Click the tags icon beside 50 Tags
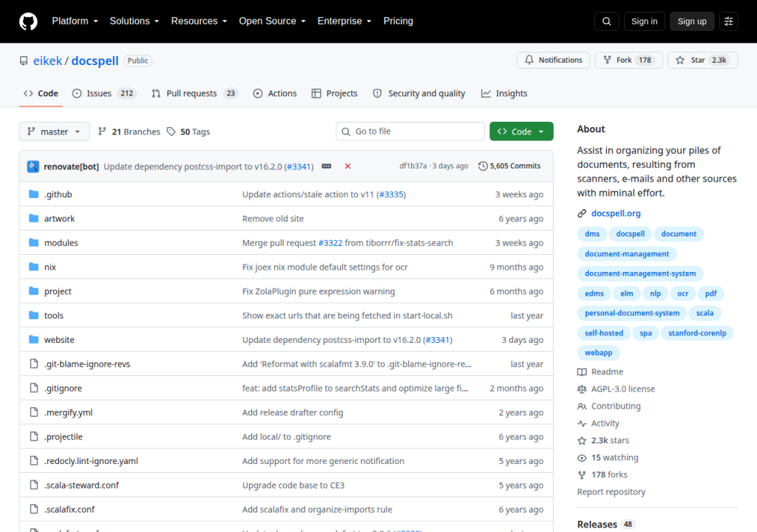757x532 pixels. tap(171, 132)
